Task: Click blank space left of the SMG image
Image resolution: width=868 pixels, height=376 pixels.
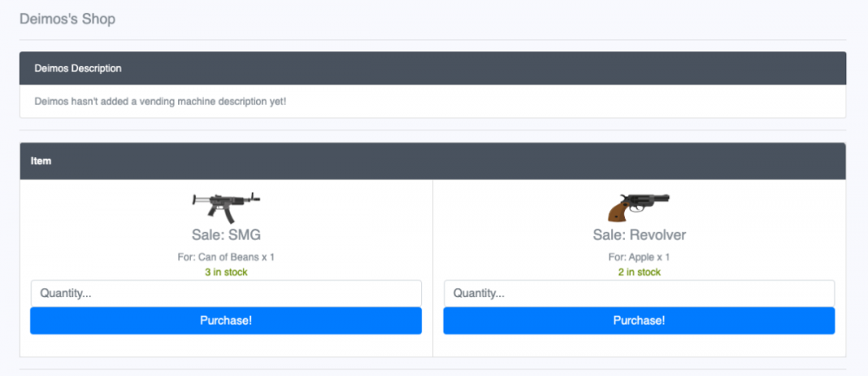Action: coord(104,207)
